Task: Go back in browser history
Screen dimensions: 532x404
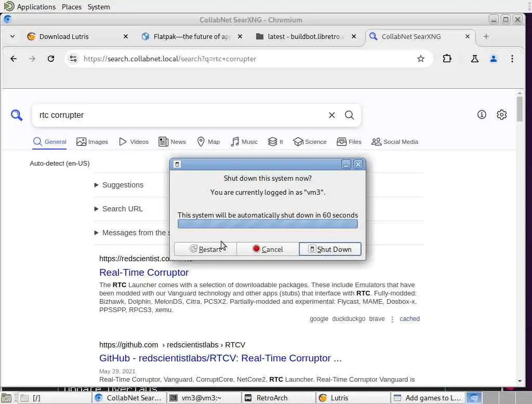Action: [14, 59]
